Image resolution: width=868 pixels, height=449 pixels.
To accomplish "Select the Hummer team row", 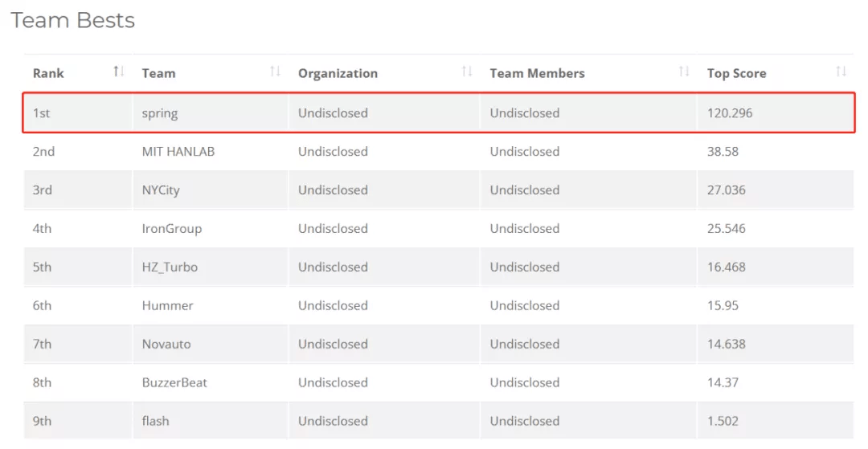I will click(167, 306).
